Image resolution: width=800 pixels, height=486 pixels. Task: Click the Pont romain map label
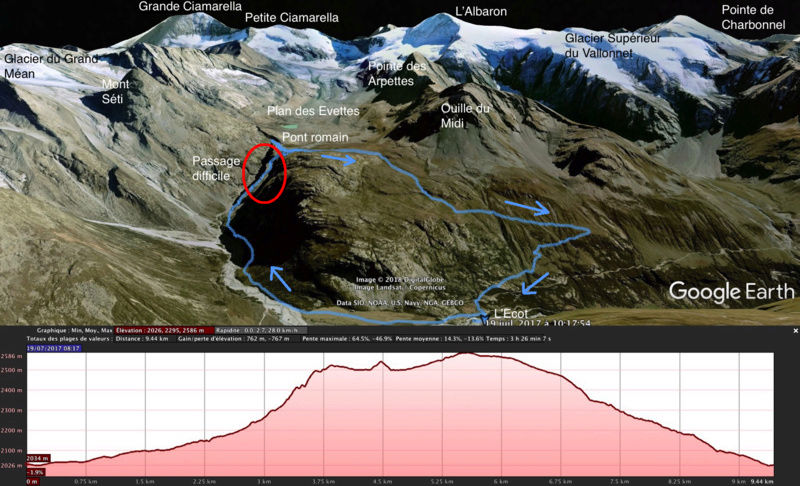(315, 137)
